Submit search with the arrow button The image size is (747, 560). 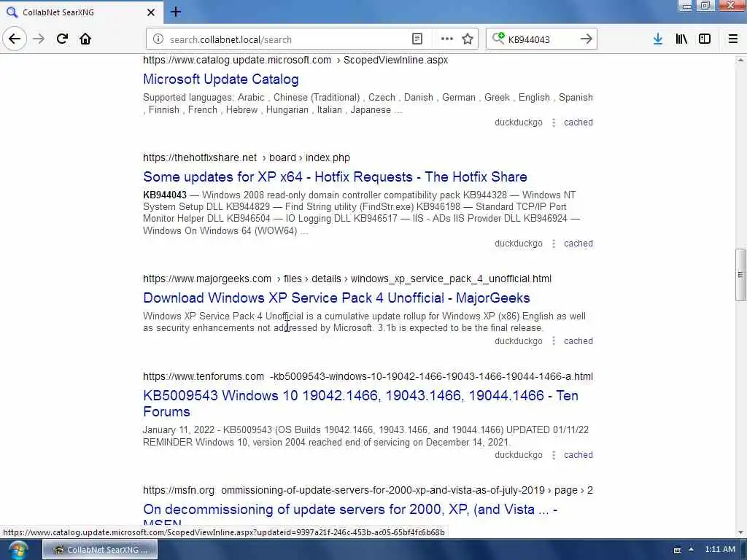click(587, 39)
